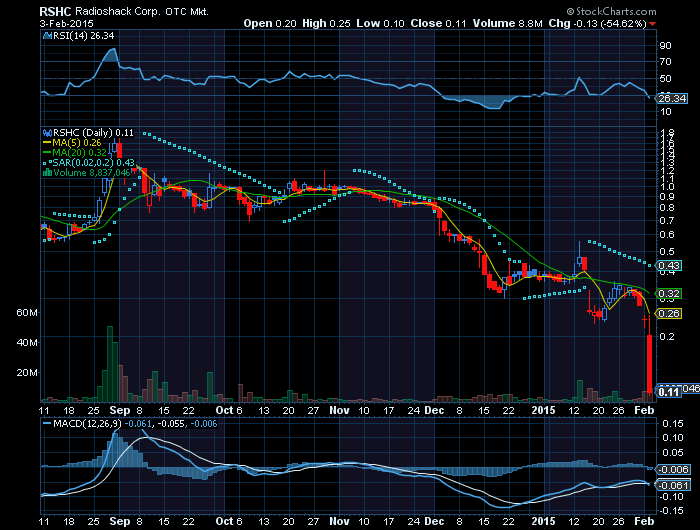
Task: Click the large red candlestick at Feb 3
Action: coord(650,363)
